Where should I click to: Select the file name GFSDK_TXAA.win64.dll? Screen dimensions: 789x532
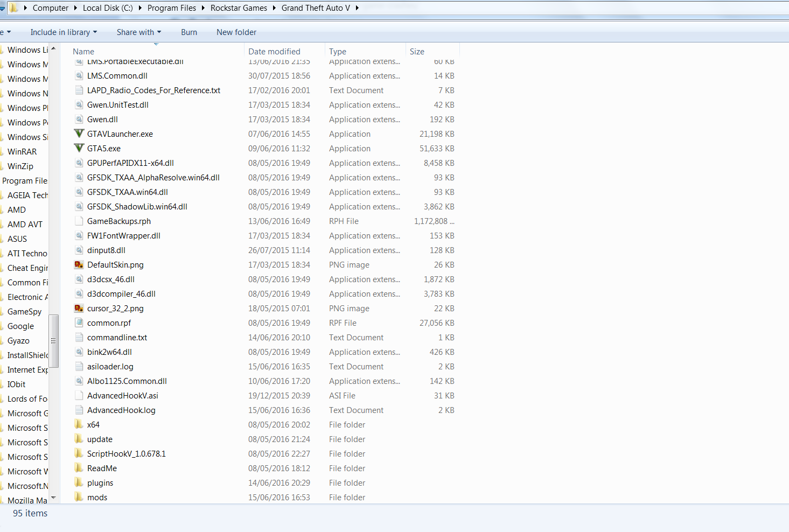[128, 192]
